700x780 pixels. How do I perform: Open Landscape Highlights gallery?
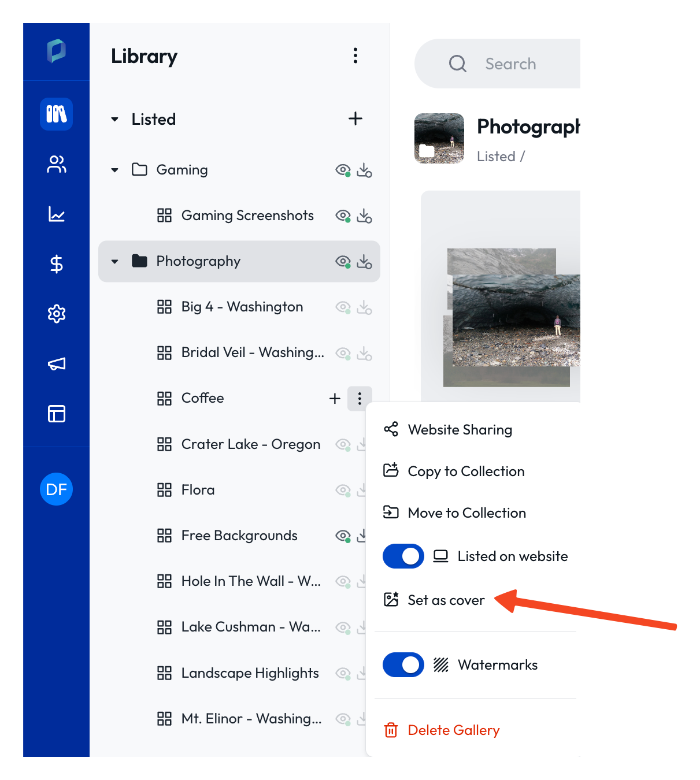(250, 673)
